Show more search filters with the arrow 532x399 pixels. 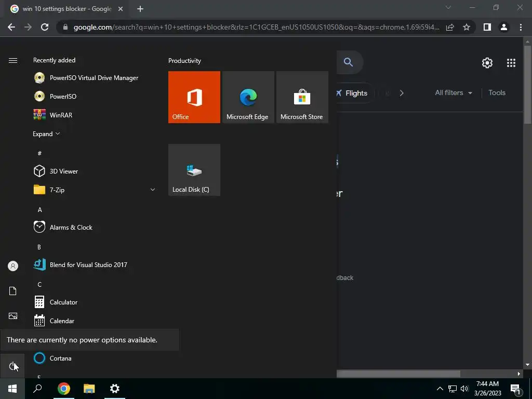[402, 93]
